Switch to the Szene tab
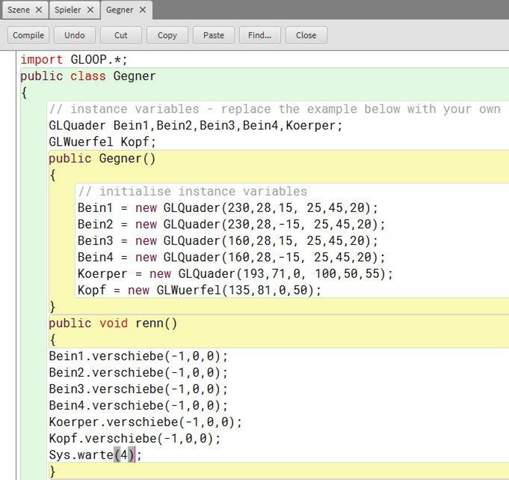This screenshot has width=509, height=480. tap(19, 10)
